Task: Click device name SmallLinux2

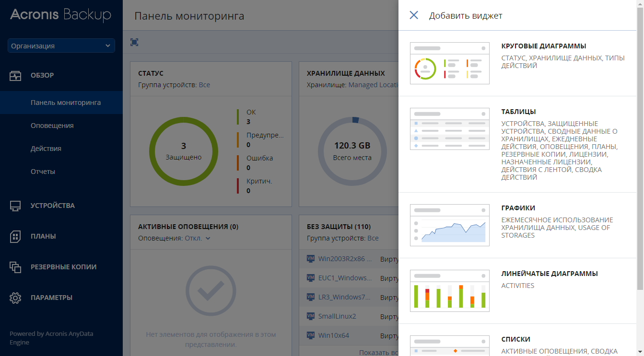Action: coord(338,316)
